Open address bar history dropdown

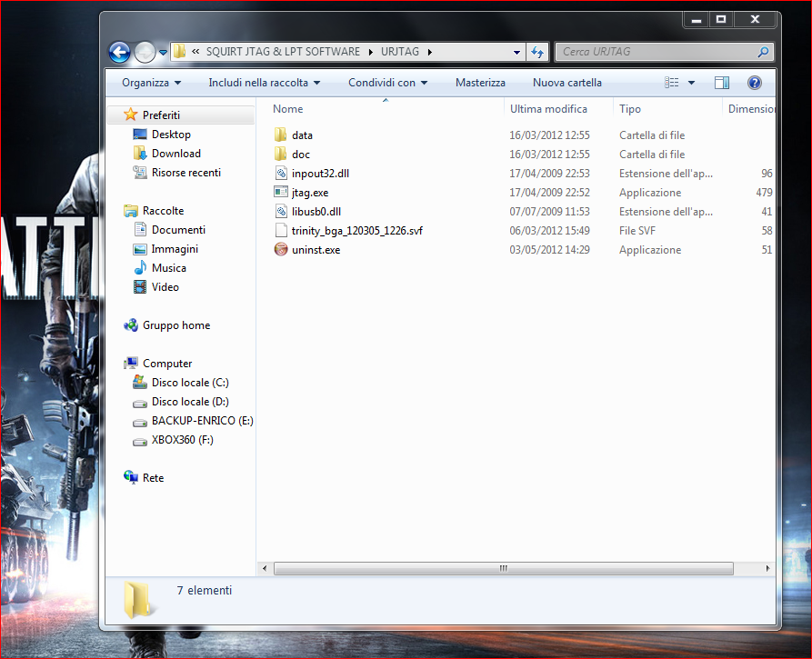click(x=516, y=53)
